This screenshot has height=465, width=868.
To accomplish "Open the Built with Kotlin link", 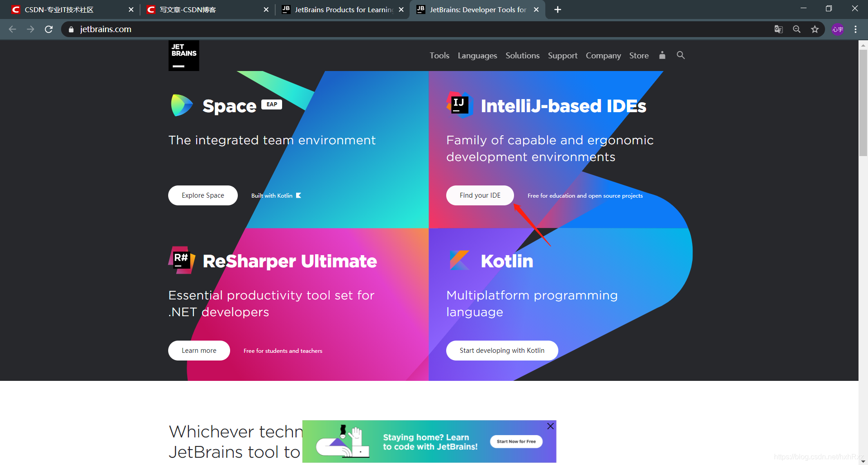I will point(276,195).
